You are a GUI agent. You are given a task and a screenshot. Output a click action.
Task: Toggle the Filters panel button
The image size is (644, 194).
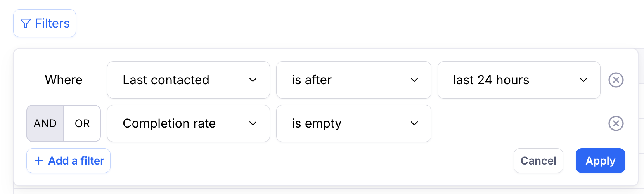[x=45, y=23]
